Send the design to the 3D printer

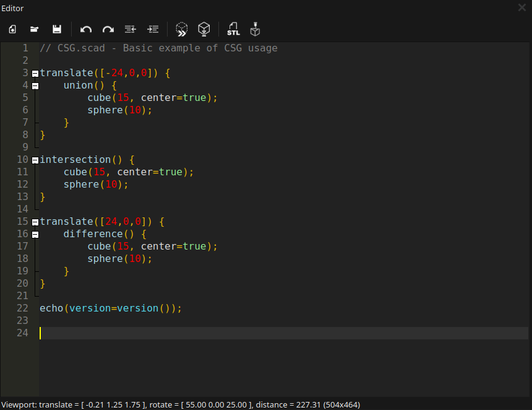point(255,29)
